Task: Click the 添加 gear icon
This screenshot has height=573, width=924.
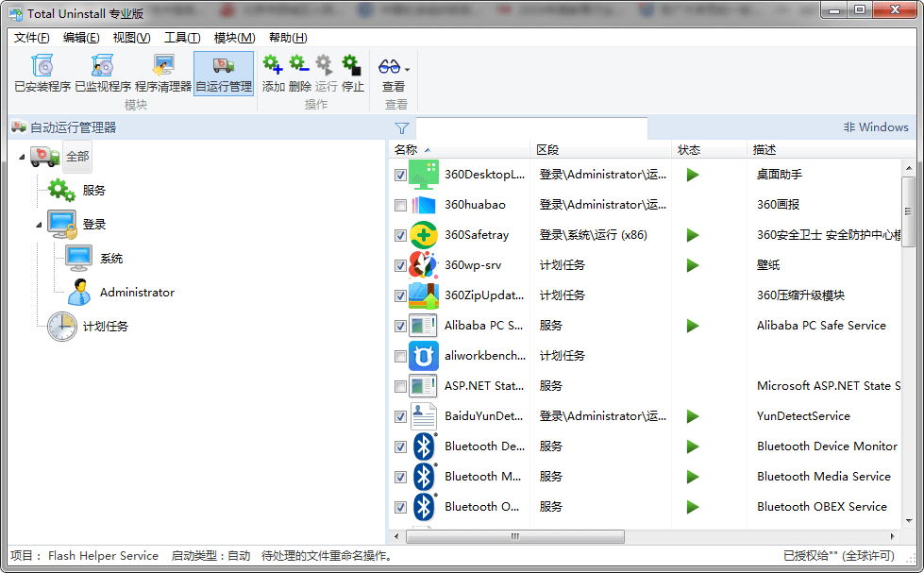Action: (273, 65)
